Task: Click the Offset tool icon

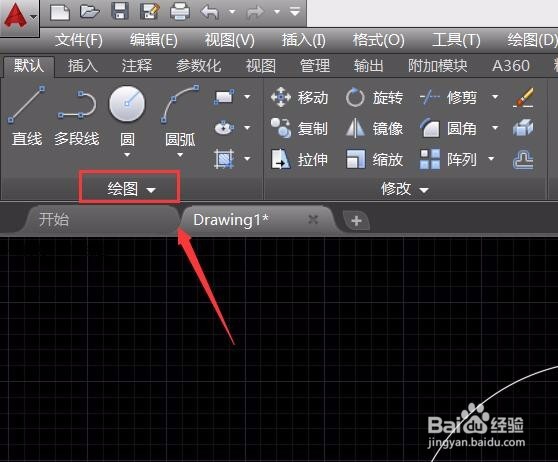Action: (x=523, y=159)
